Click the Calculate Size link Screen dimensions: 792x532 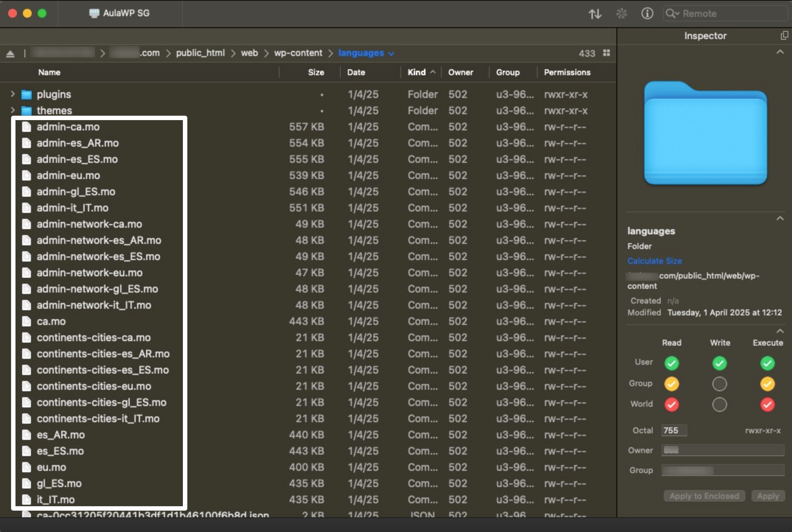pyautogui.click(x=654, y=261)
